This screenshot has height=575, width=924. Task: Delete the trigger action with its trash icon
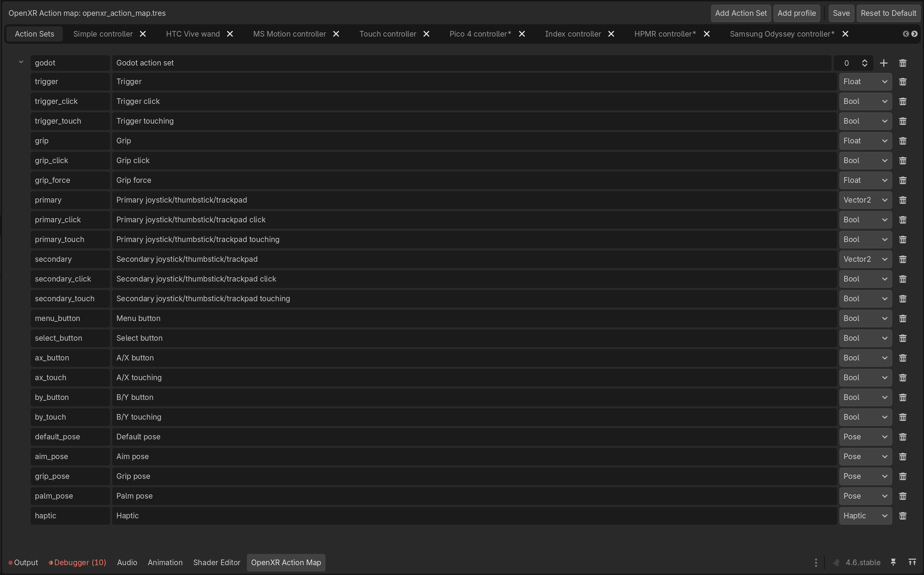902,82
